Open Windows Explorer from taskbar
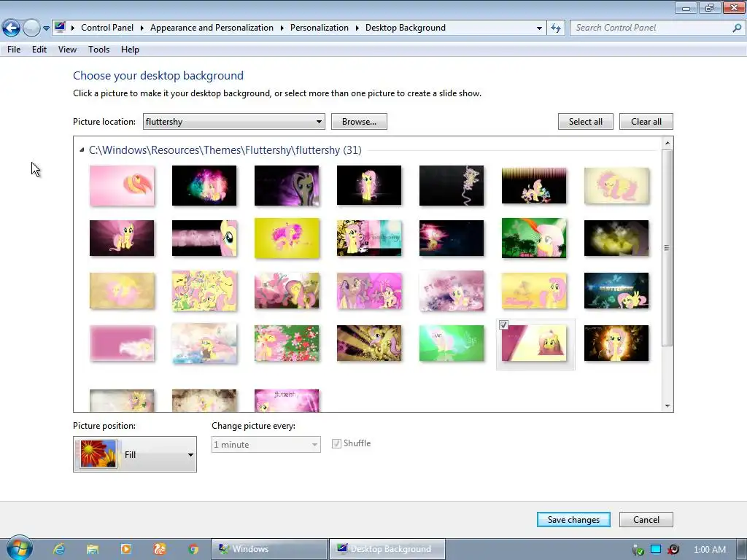The image size is (747, 560). click(x=93, y=549)
